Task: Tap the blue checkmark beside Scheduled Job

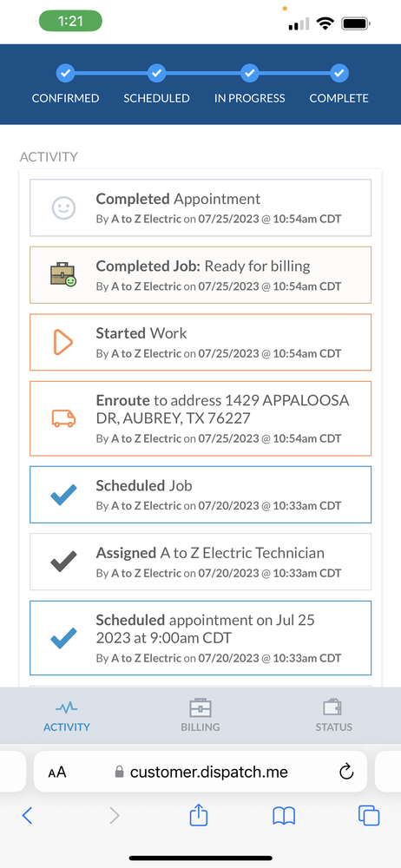Action: click(x=63, y=495)
